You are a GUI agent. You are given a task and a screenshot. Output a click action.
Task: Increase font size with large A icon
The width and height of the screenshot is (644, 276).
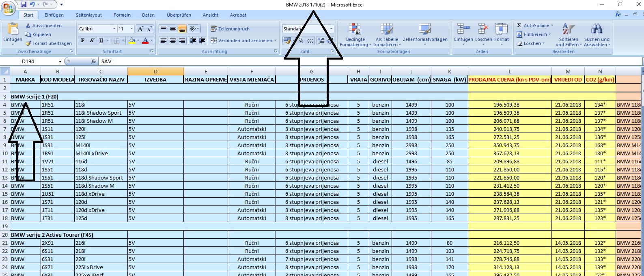pos(140,29)
